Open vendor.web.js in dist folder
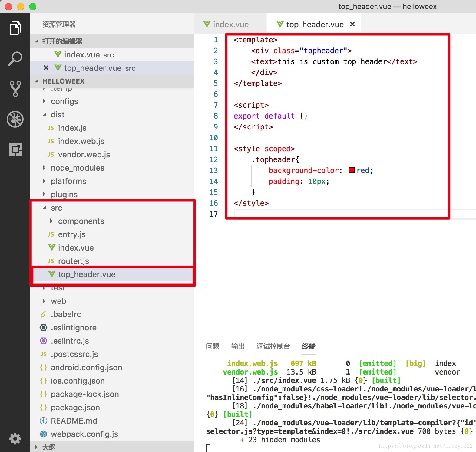476x452 pixels. click(x=112, y=155)
